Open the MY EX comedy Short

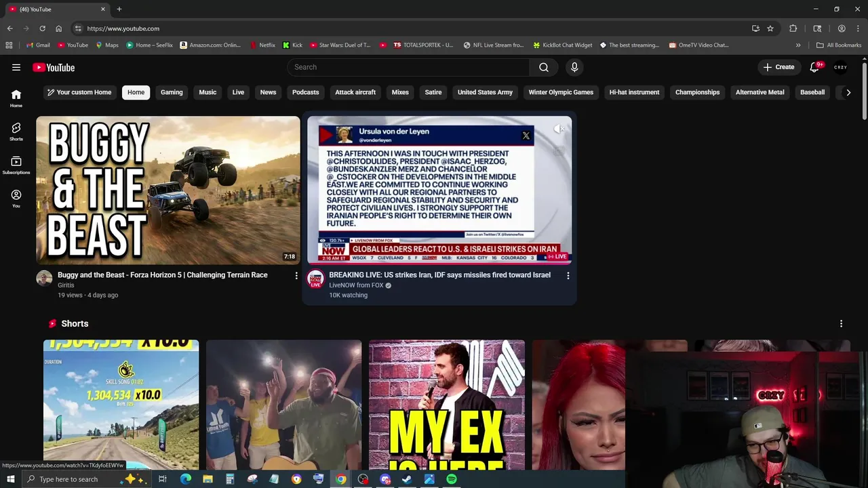pyautogui.click(x=447, y=405)
